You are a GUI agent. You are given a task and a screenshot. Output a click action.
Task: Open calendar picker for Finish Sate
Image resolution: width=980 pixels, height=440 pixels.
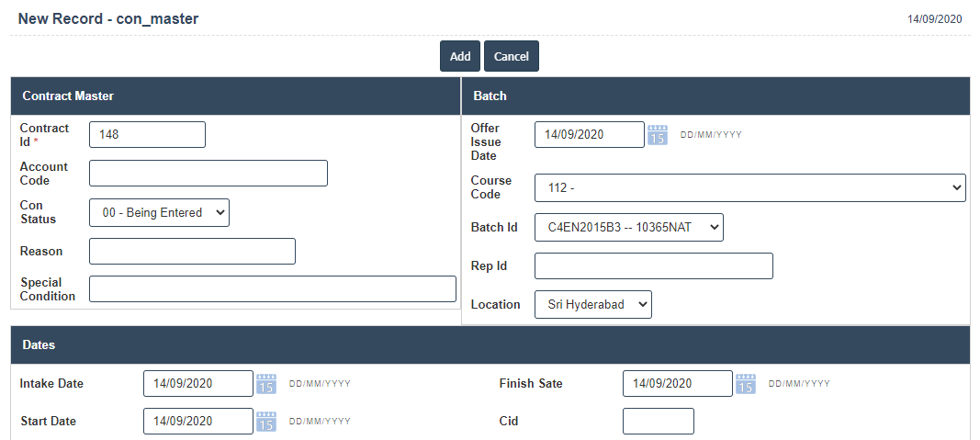[x=746, y=384]
